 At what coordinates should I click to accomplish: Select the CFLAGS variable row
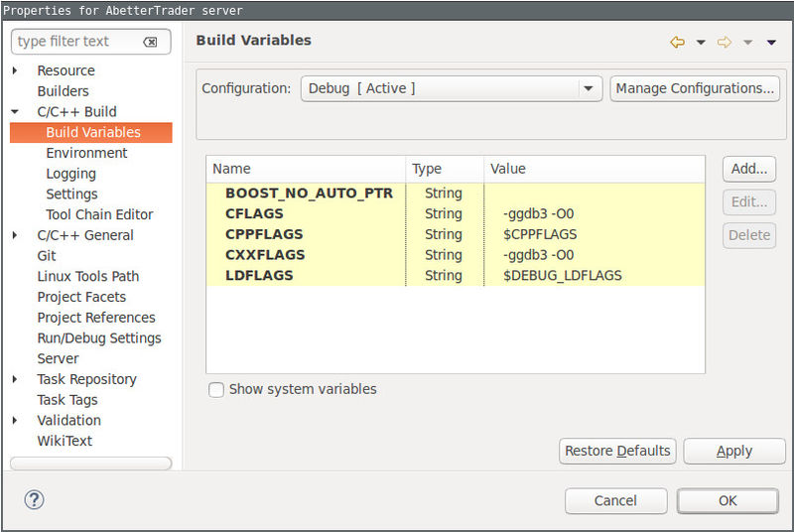tap(456, 214)
